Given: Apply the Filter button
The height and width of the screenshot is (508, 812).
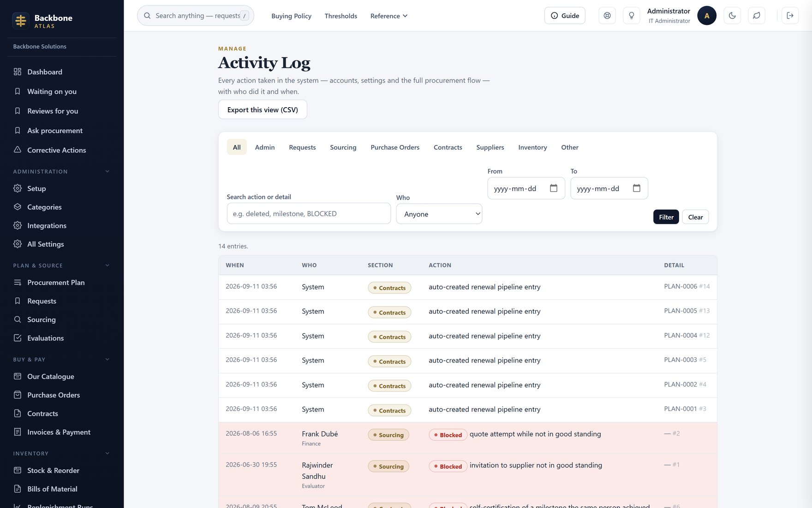Looking at the screenshot, I should (666, 217).
